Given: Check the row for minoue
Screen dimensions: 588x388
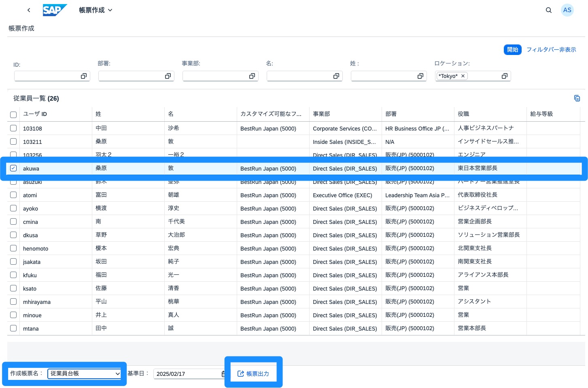Looking at the screenshot, I should (x=13, y=315).
